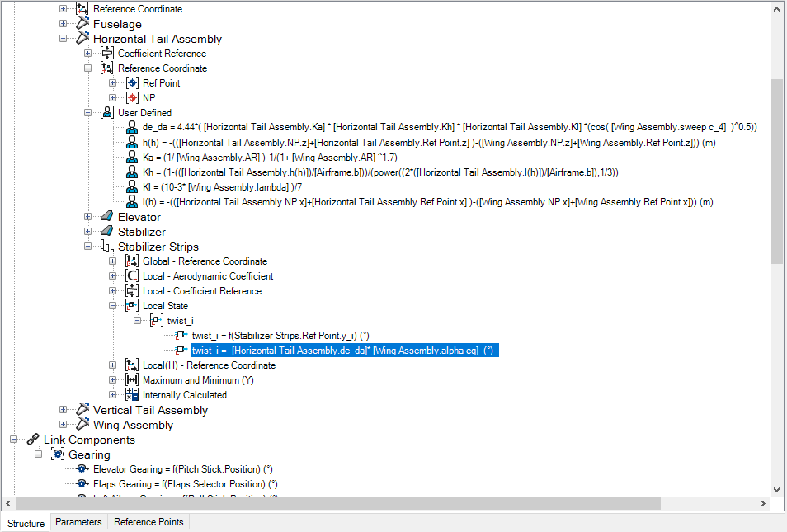787x532 pixels.
Task: Click the User Defined person icon
Action: (107, 112)
